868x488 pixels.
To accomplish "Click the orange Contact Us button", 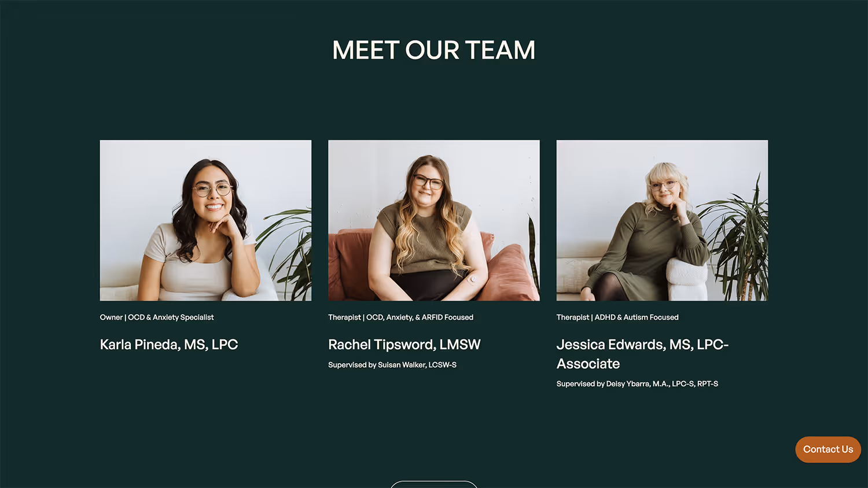I will pos(828,449).
